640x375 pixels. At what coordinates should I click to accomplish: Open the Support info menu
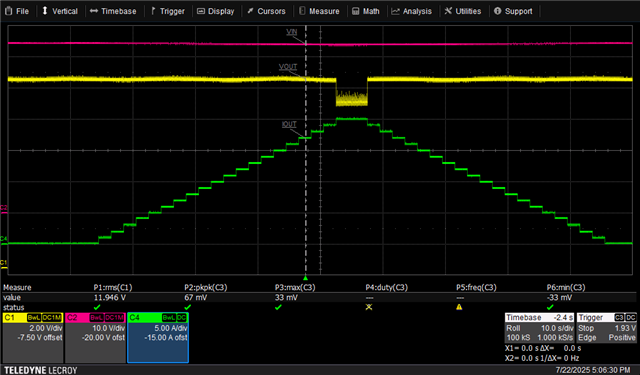[x=513, y=11]
